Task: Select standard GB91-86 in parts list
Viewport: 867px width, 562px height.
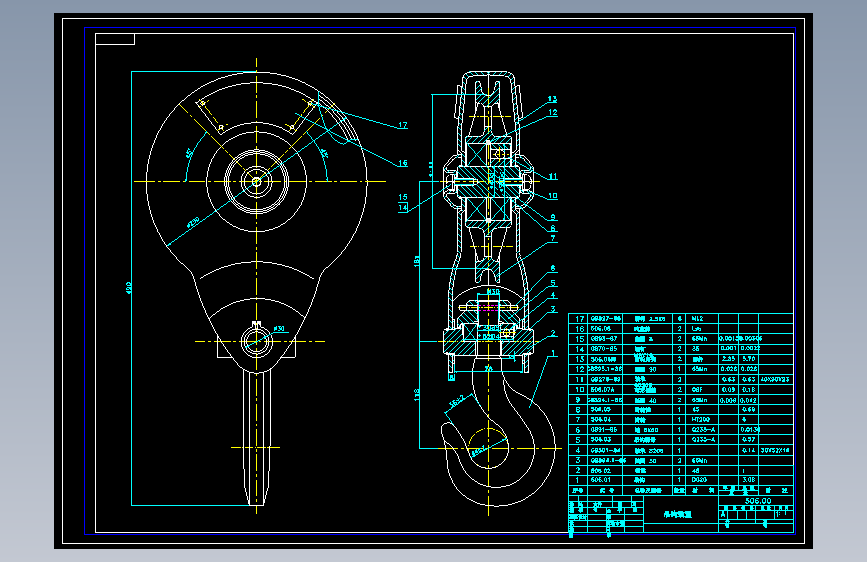Action: point(604,430)
